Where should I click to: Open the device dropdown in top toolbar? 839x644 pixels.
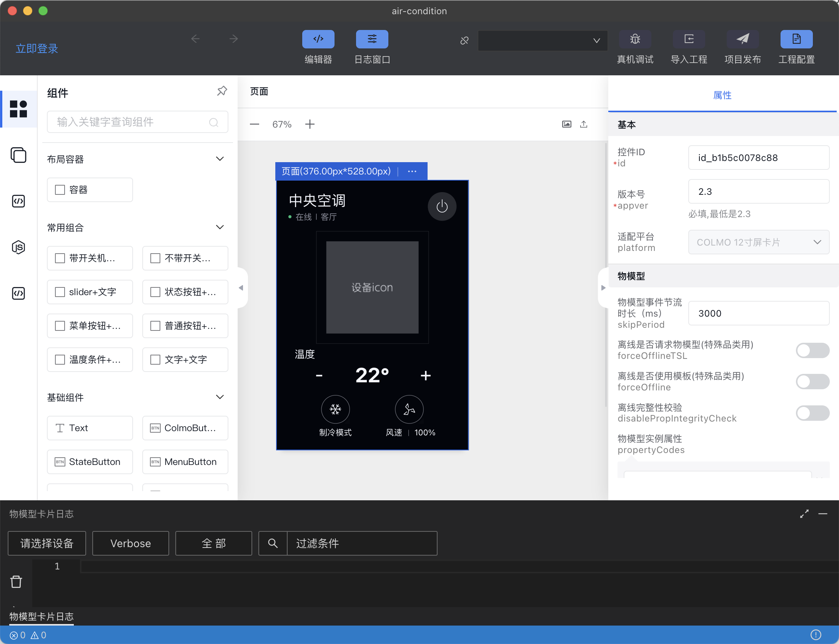click(543, 40)
